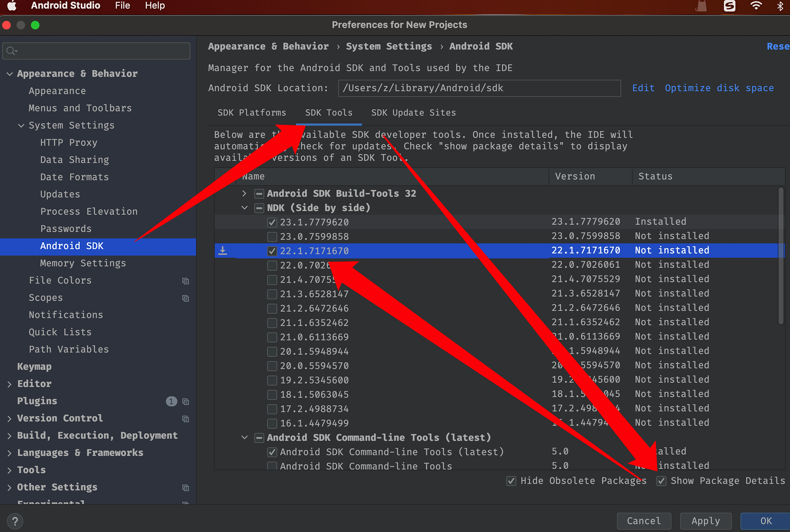Open the Help menu
This screenshot has height=532, width=790.
155,6
